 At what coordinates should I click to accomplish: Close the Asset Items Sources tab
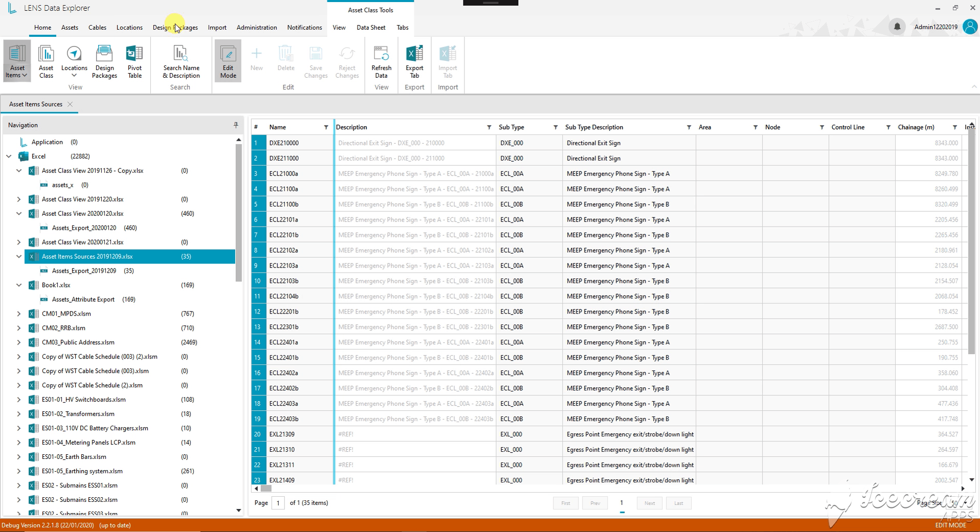coord(70,104)
